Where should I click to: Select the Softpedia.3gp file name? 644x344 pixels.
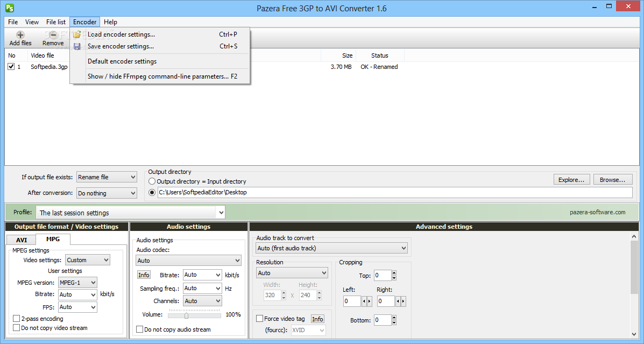coord(49,67)
